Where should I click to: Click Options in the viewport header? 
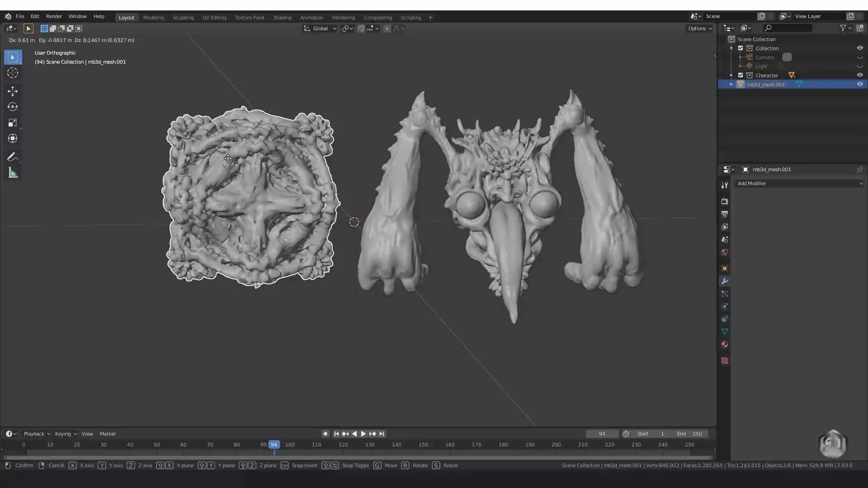[x=699, y=28]
